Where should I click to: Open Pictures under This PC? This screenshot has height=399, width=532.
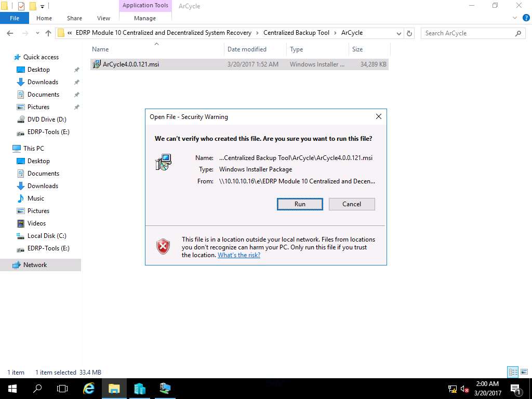pyautogui.click(x=38, y=211)
